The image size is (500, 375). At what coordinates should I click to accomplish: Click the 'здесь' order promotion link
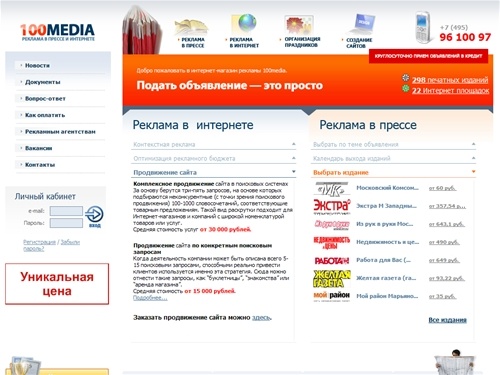[262, 318]
